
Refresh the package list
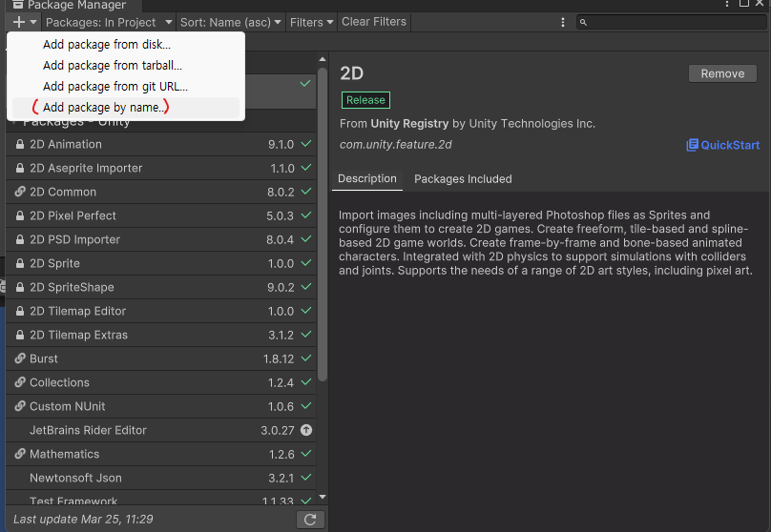[310, 520]
